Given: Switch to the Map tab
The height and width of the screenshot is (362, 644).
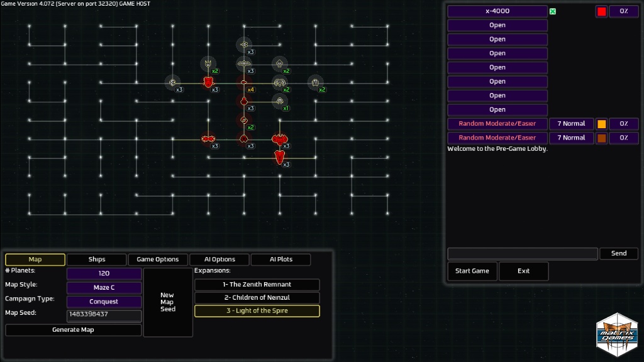Looking at the screenshot, I should [x=35, y=260].
